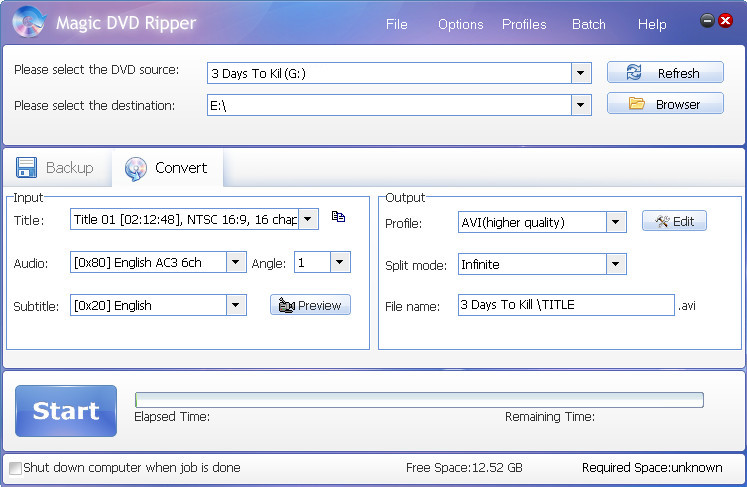Image resolution: width=747 pixels, height=487 pixels.
Task: Expand the destination path dropdown
Action: click(x=581, y=105)
